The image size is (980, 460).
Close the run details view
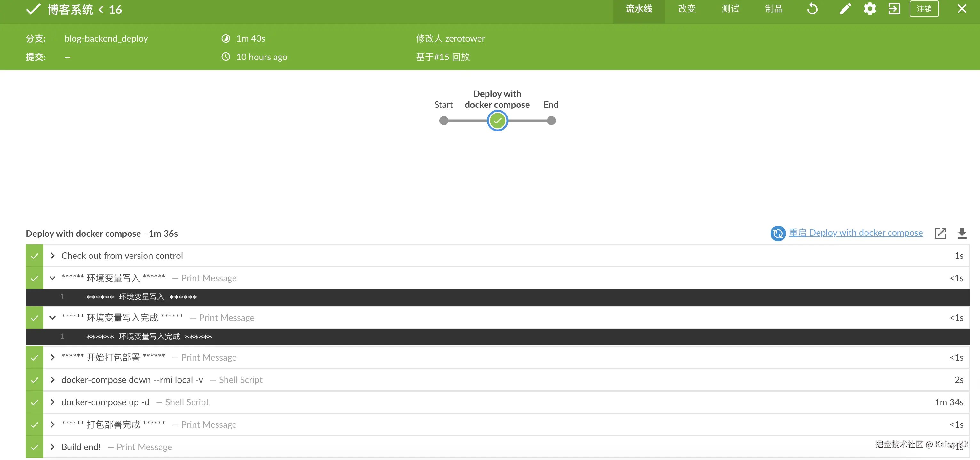pyautogui.click(x=962, y=9)
